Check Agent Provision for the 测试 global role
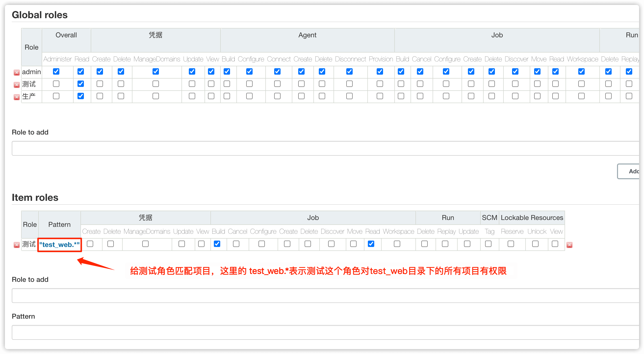Viewport: 644px width, 354px height. [x=380, y=84]
